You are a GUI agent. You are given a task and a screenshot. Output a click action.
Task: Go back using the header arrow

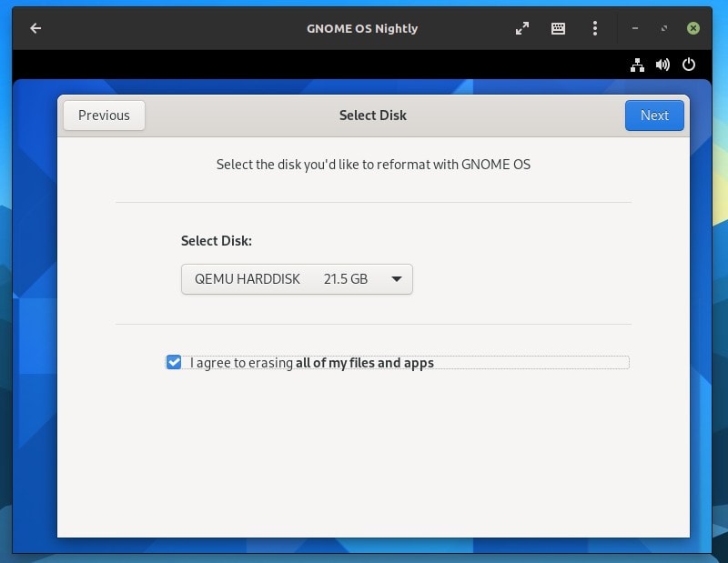[x=35, y=28]
